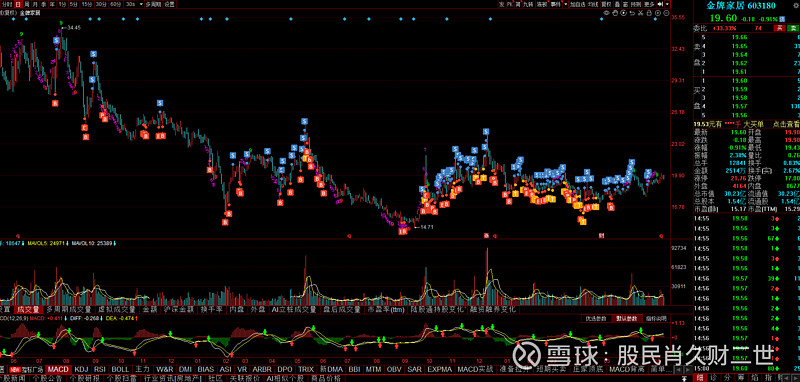
Task: Switch to the KDJ indicator tab
Action: [x=81, y=369]
